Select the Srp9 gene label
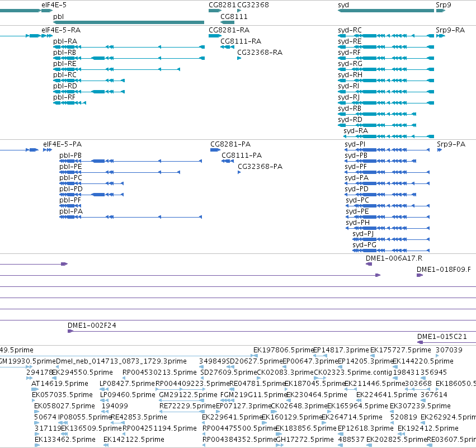This screenshot has width=476, height=448. tap(443, 5)
